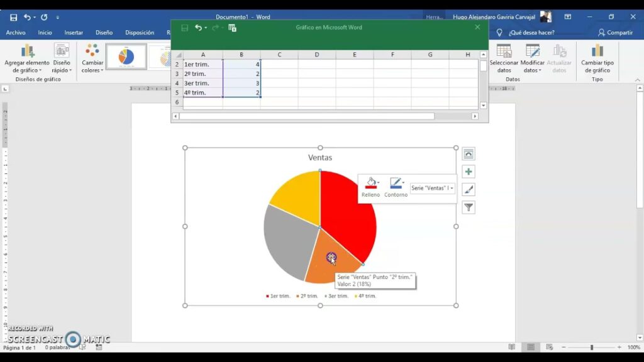Click the Layout Options icon beside chart

coord(468,154)
